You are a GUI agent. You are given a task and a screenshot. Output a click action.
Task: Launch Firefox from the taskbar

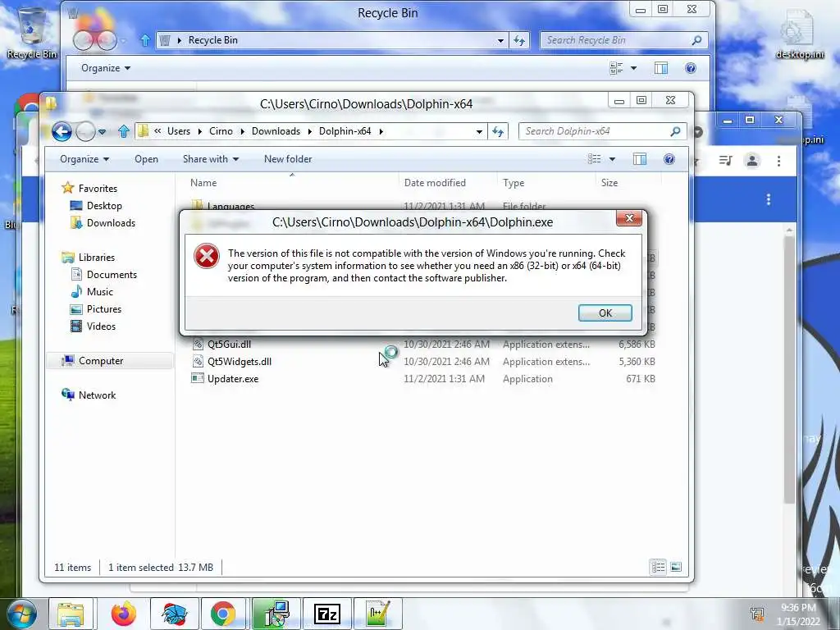click(124, 614)
